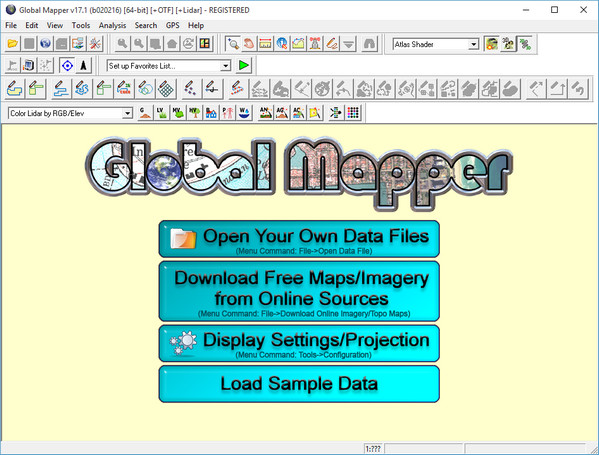The image size is (599, 455).
Task: Click Open Your Own Data Files button
Action: click(x=299, y=239)
